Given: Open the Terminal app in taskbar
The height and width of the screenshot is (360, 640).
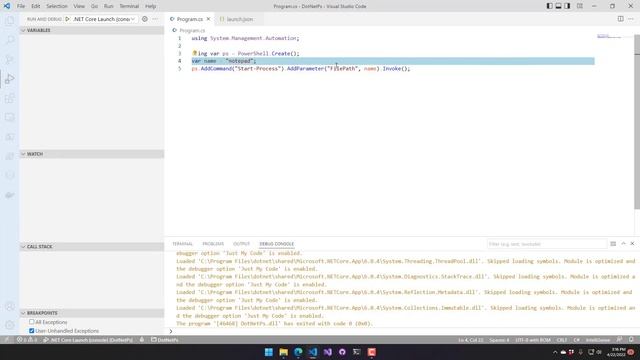Looking at the screenshot, I should [x=357, y=352].
